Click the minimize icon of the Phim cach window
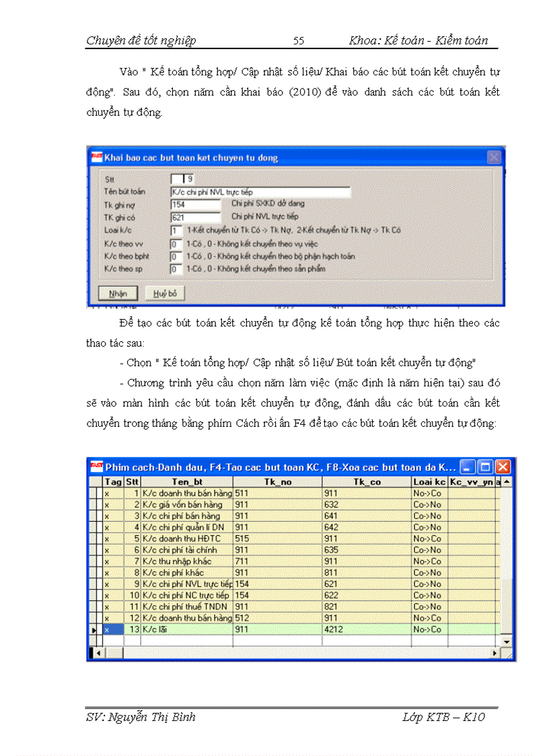549x756 pixels. pos(469,466)
